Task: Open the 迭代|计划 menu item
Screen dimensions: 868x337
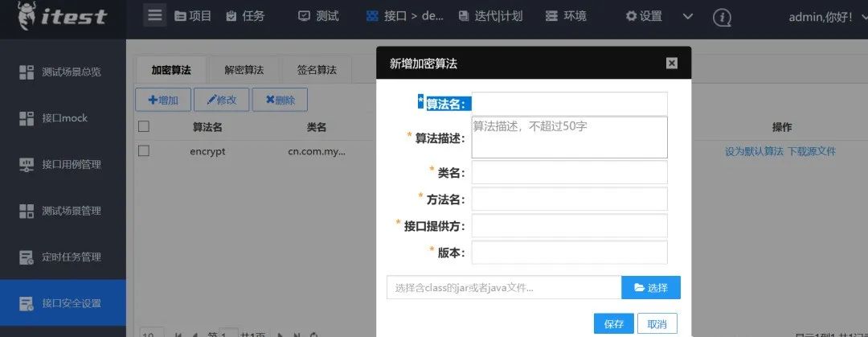Action: 490,16
